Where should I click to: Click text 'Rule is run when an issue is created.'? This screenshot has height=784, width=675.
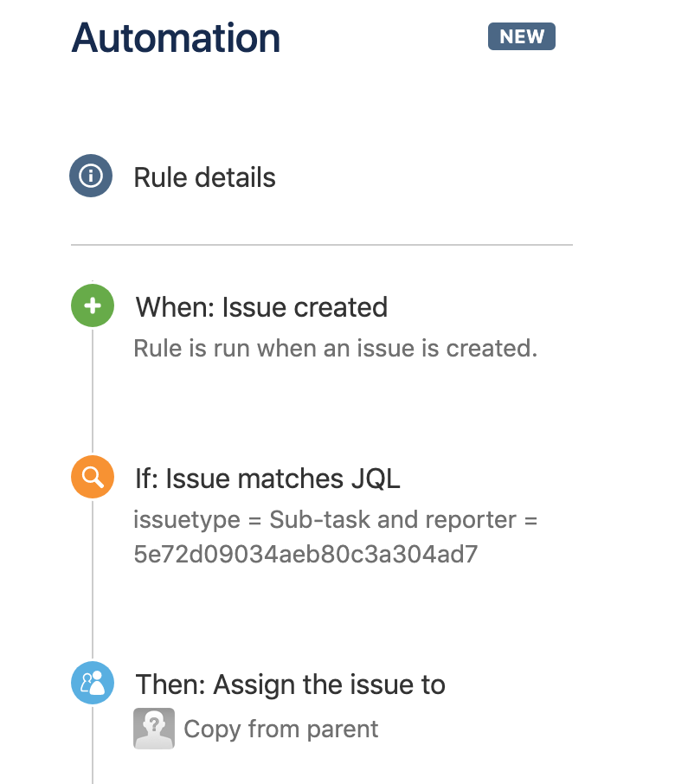coord(336,349)
